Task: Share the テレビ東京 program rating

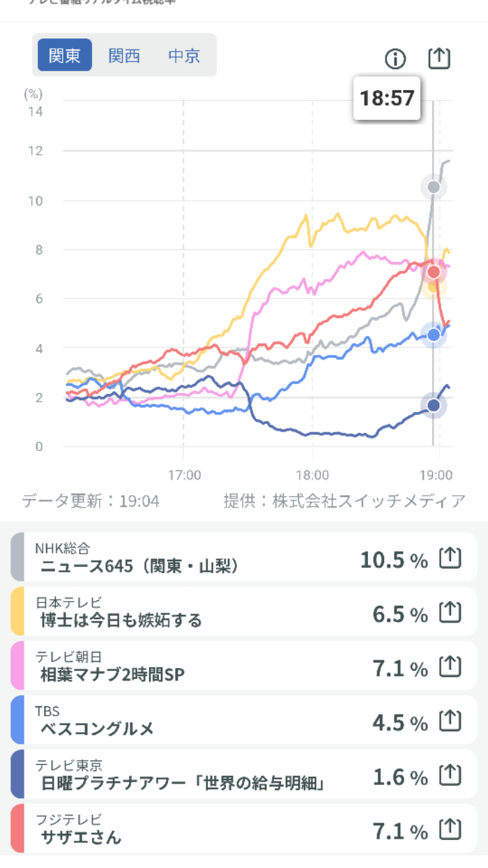Action: coord(450,775)
